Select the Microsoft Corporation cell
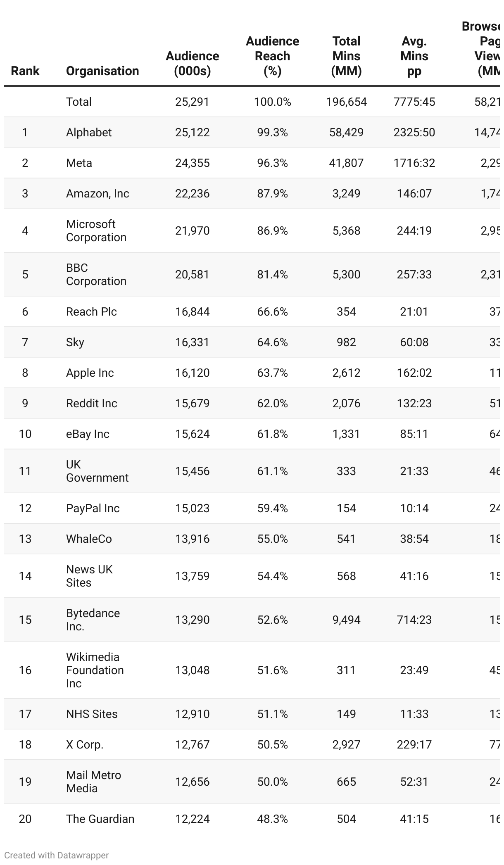 click(x=96, y=231)
